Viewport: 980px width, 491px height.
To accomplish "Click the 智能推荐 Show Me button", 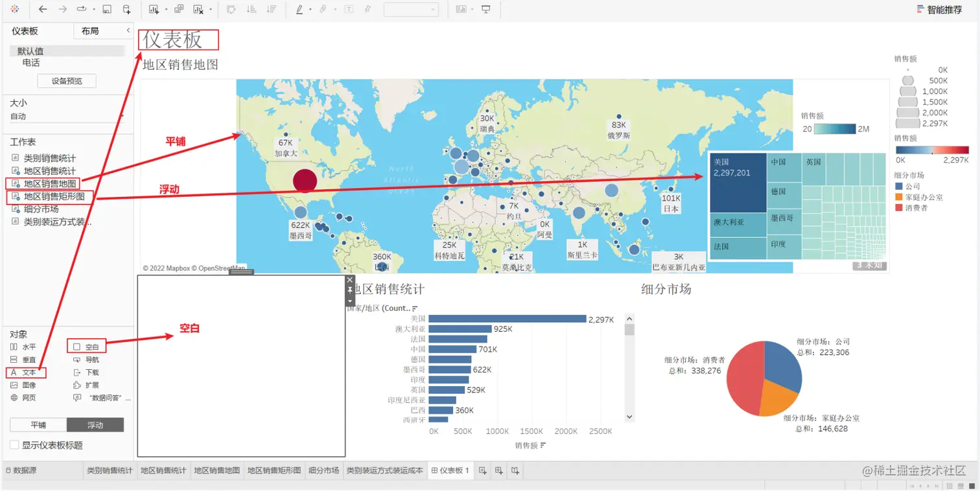I will pos(939,9).
